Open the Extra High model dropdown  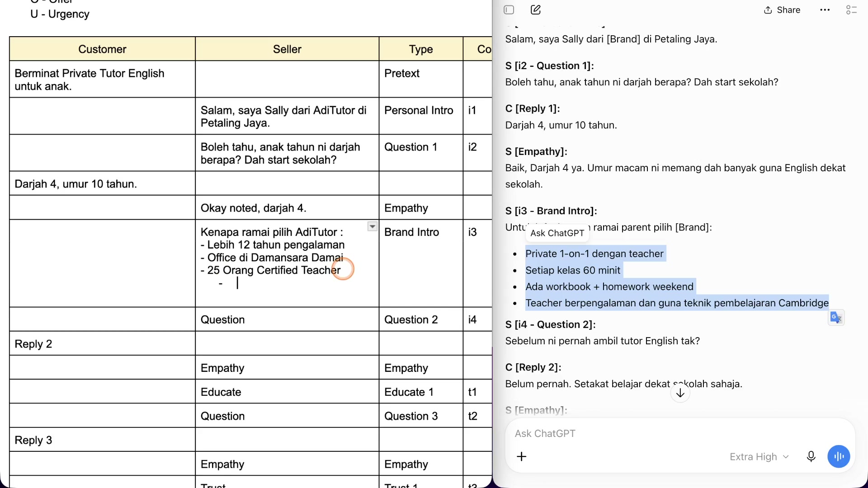[x=759, y=456]
